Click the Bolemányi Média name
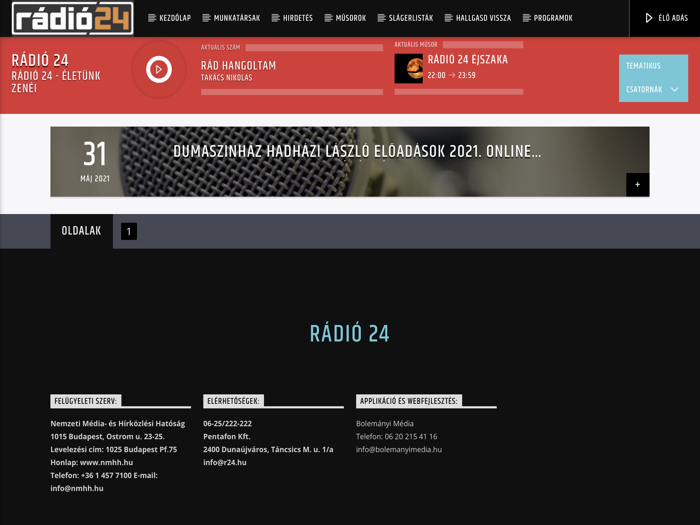This screenshot has height=525, width=700. click(385, 424)
